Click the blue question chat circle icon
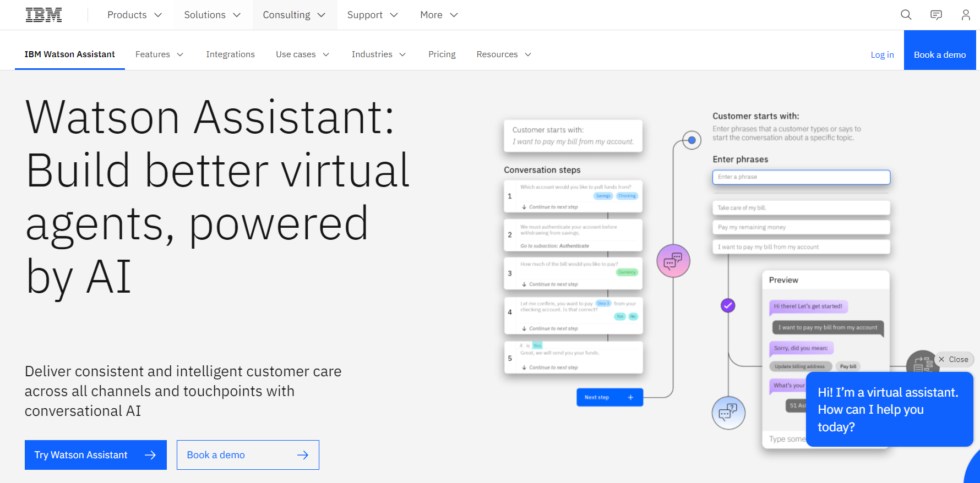 pyautogui.click(x=728, y=413)
